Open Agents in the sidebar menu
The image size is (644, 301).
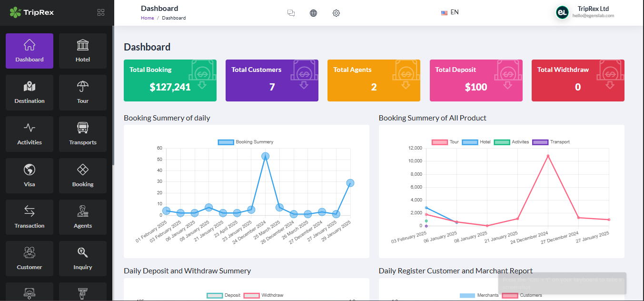(83, 217)
